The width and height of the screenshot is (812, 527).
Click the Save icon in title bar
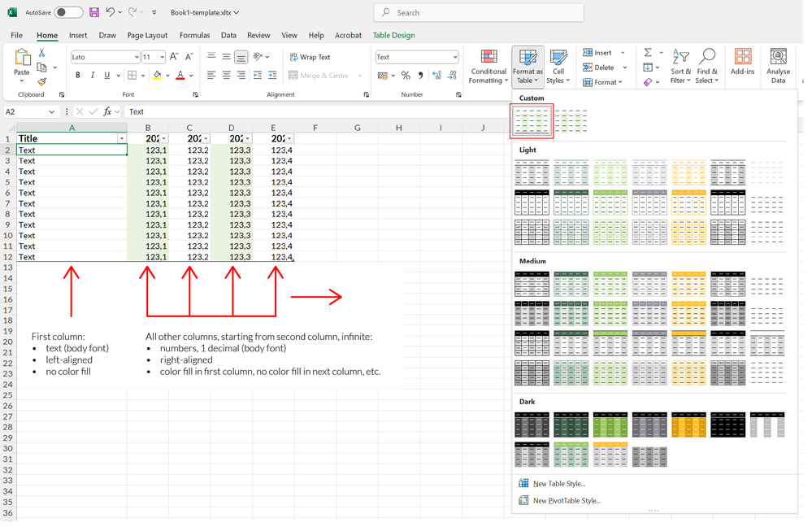tap(93, 12)
